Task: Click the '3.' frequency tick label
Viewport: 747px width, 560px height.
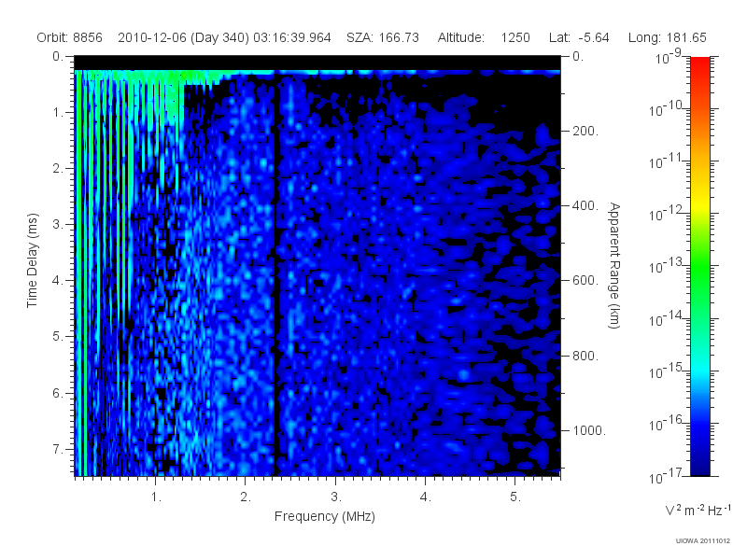Action: [336, 497]
